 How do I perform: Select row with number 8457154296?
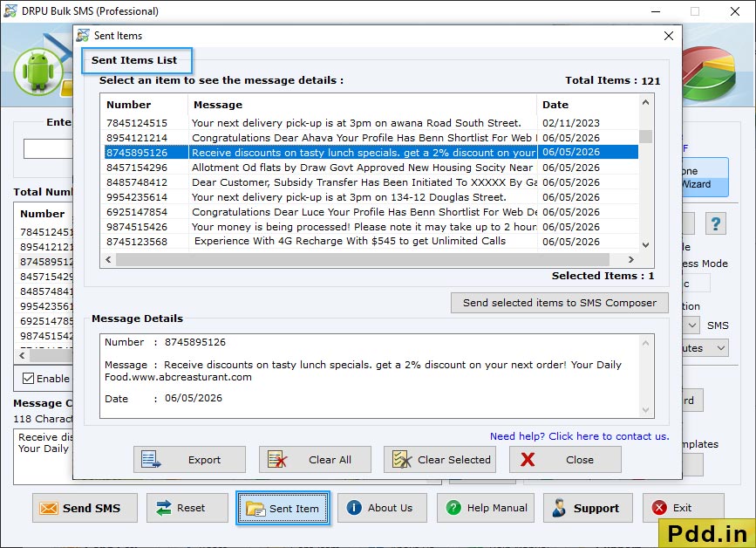pos(371,168)
